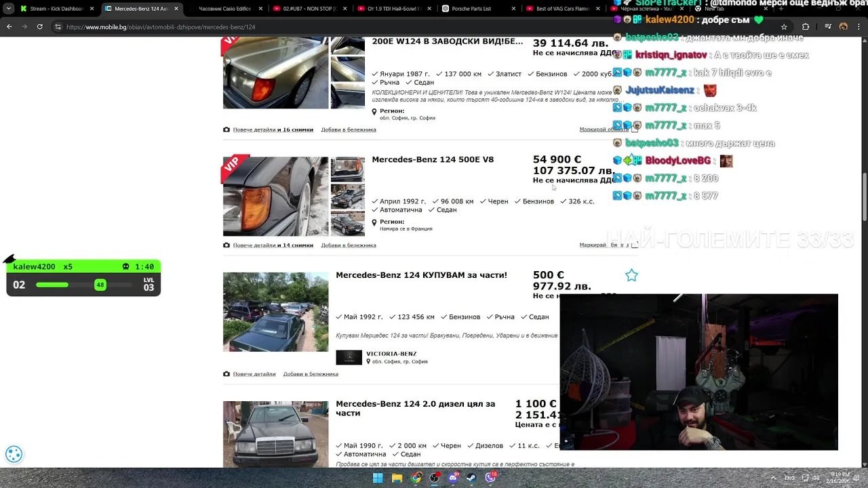
Task: Switch to 'От 1.9 TDI' YouTube tab
Action: point(393,9)
